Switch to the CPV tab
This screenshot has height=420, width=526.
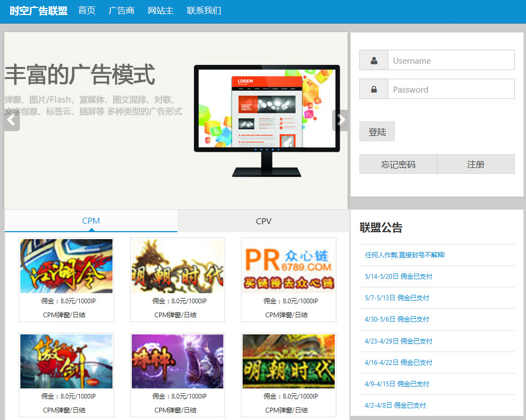[x=264, y=221]
